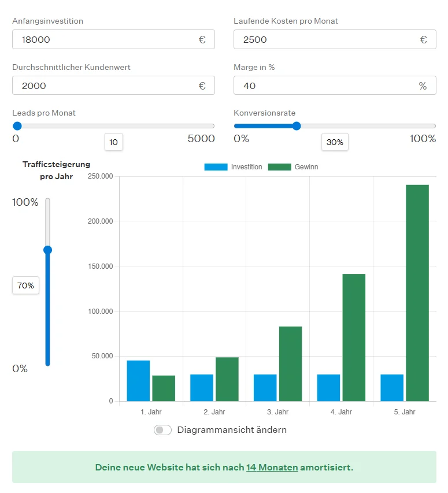The height and width of the screenshot is (493, 448).
Task: Click the Euro symbol in Anfangsinvestition field
Action: pos(202,39)
